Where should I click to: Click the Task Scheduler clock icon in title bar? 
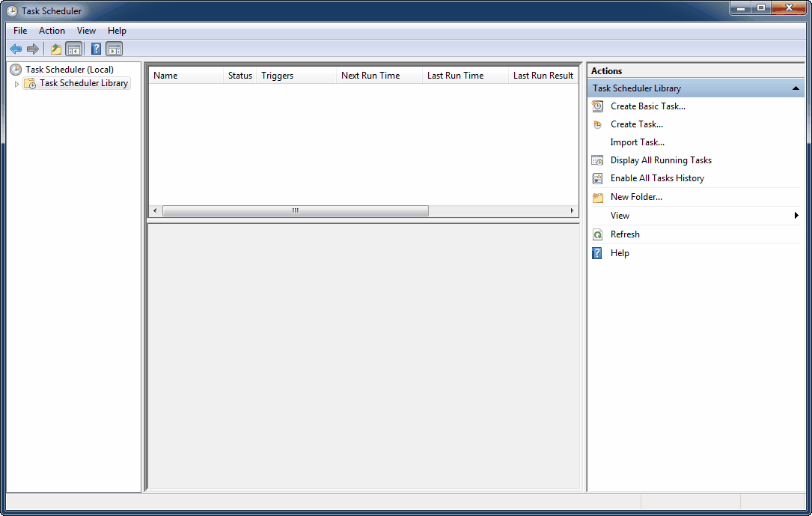[12, 11]
